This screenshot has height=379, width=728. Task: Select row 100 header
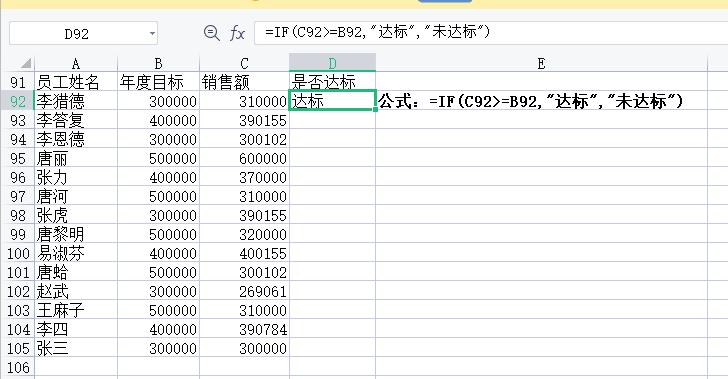pos(18,253)
